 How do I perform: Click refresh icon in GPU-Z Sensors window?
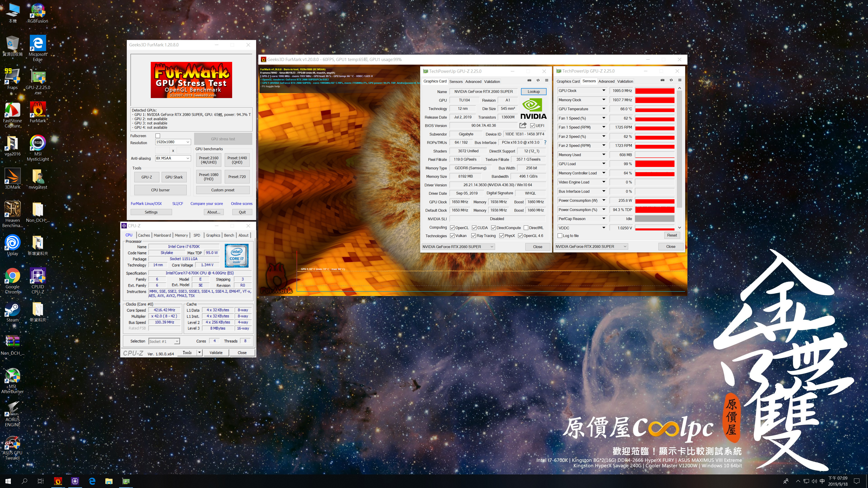tap(671, 80)
